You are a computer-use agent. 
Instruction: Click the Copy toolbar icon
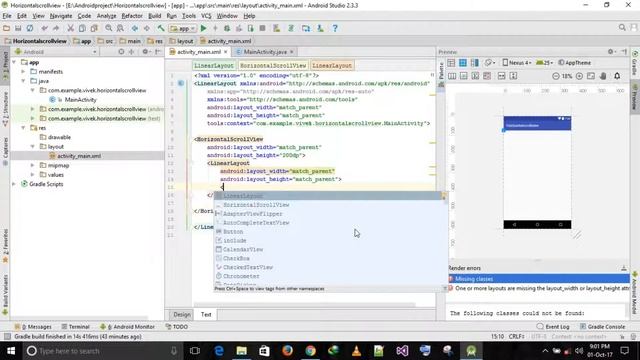[x=82, y=28]
